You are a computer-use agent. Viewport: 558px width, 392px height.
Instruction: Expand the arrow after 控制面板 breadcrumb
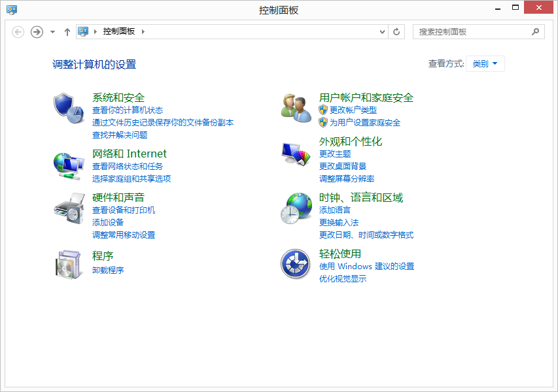coord(143,31)
